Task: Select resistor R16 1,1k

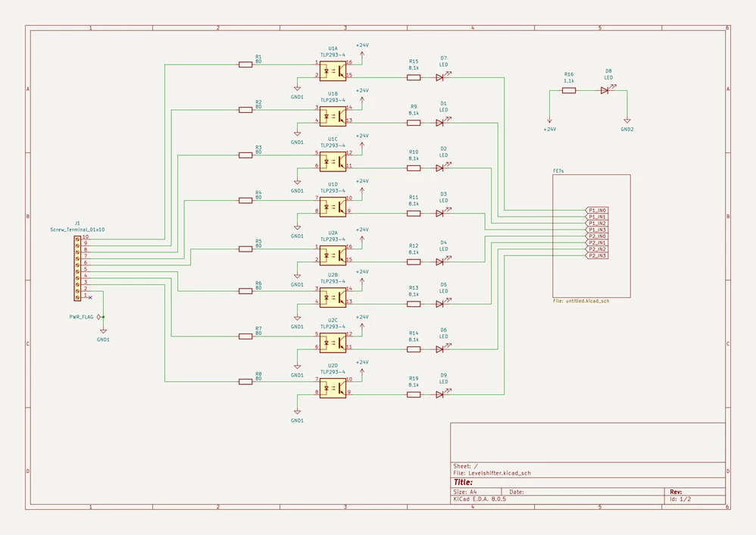Action: pyautogui.click(x=569, y=90)
